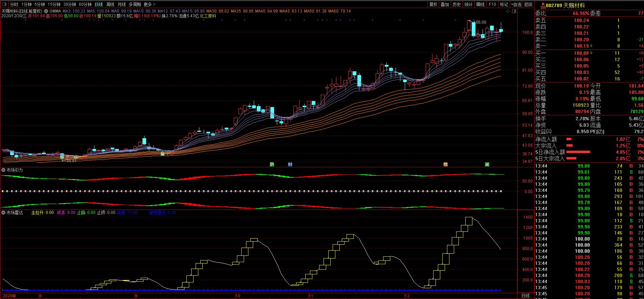Click the stock name 002709 天赐材料

click(565, 5)
